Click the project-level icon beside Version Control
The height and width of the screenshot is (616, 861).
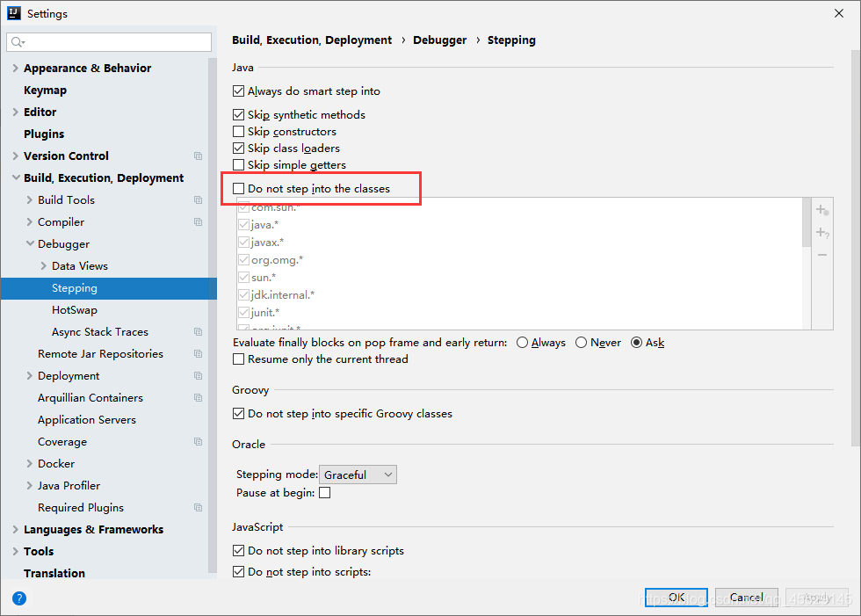pos(199,156)
